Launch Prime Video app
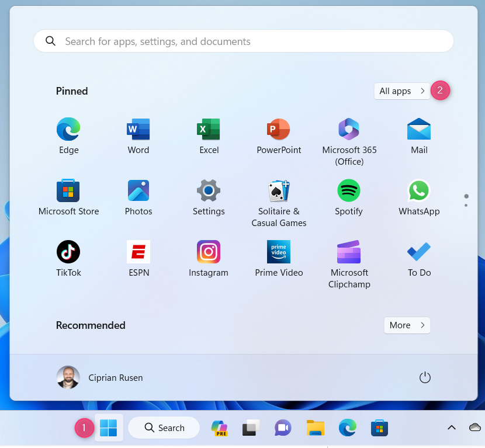 pos(279,259)
